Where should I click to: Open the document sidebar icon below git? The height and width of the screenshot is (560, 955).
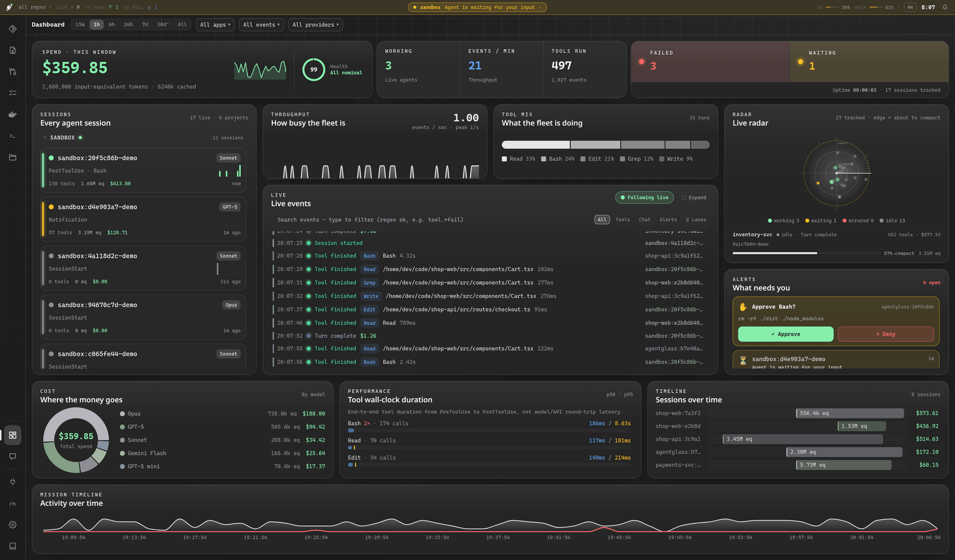tap(12, 50)
